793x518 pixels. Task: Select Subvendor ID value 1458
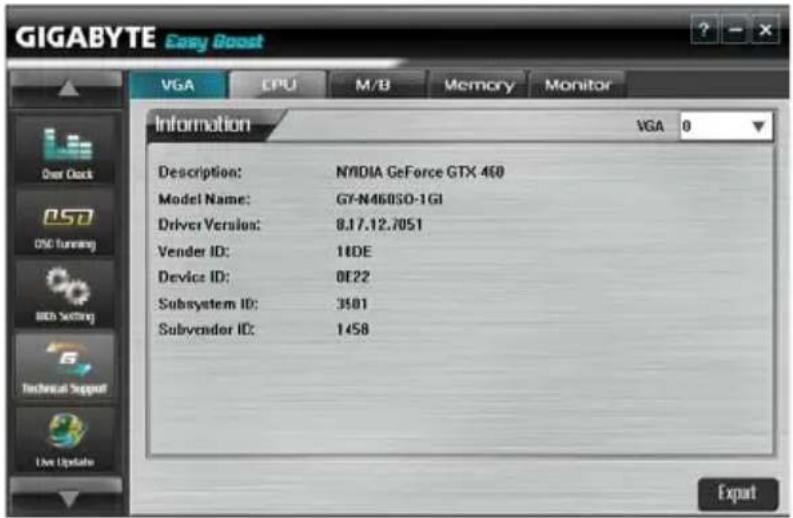click(353, 329)
